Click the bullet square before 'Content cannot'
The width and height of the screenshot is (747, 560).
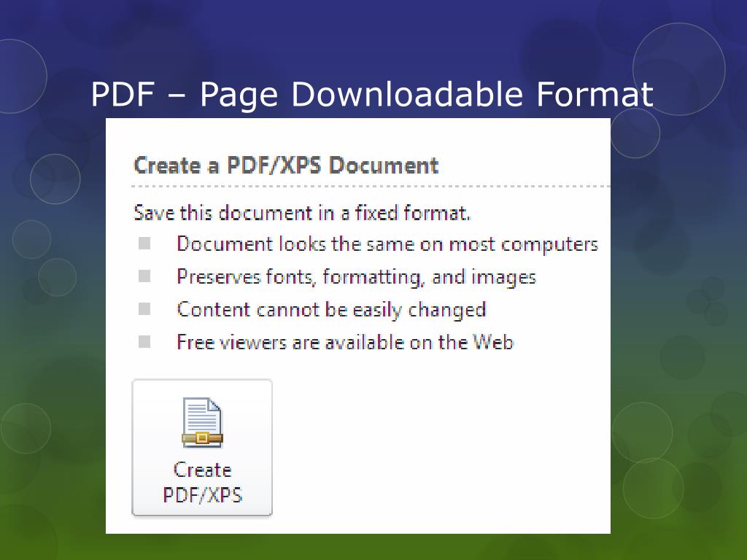(x=144, y=309)
